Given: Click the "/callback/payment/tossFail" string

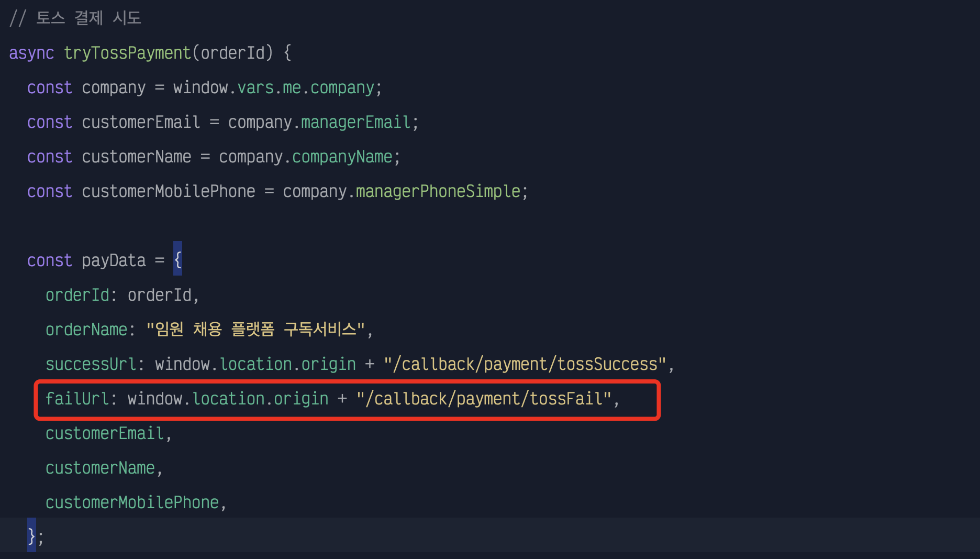Looking at the screenshot, I should 484,399.
